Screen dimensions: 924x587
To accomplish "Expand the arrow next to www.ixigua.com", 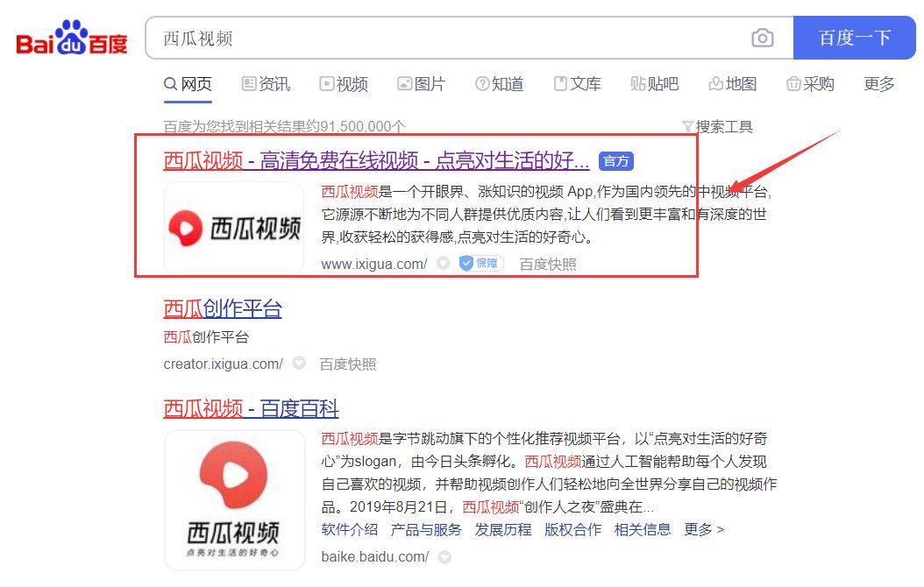I will point(443,263).
